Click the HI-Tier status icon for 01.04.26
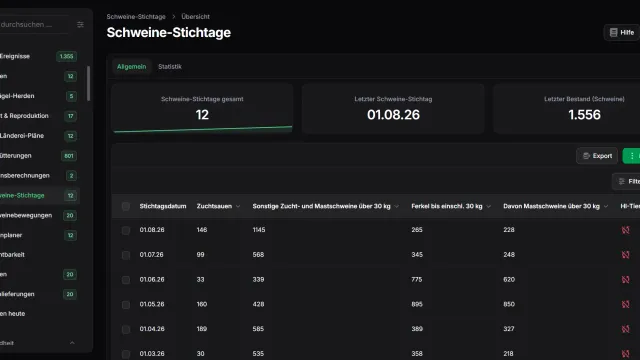Viewport: 640px width, 360px height. tap(625, 329)
